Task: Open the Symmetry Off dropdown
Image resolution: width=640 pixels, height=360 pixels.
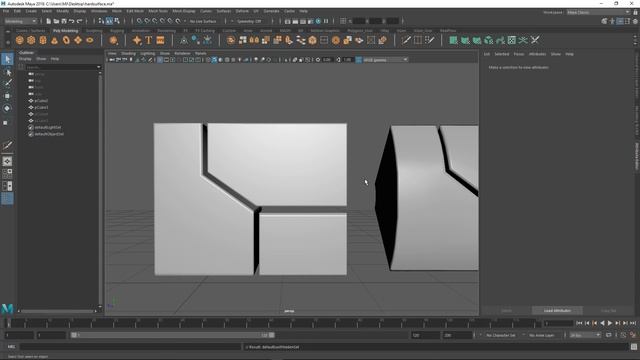Action: (249, 21)
